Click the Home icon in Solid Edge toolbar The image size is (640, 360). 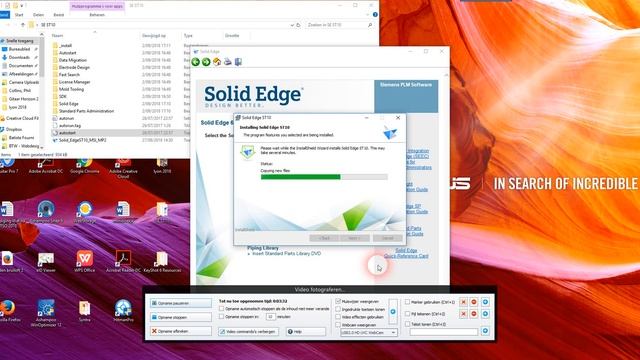(217, 62)
